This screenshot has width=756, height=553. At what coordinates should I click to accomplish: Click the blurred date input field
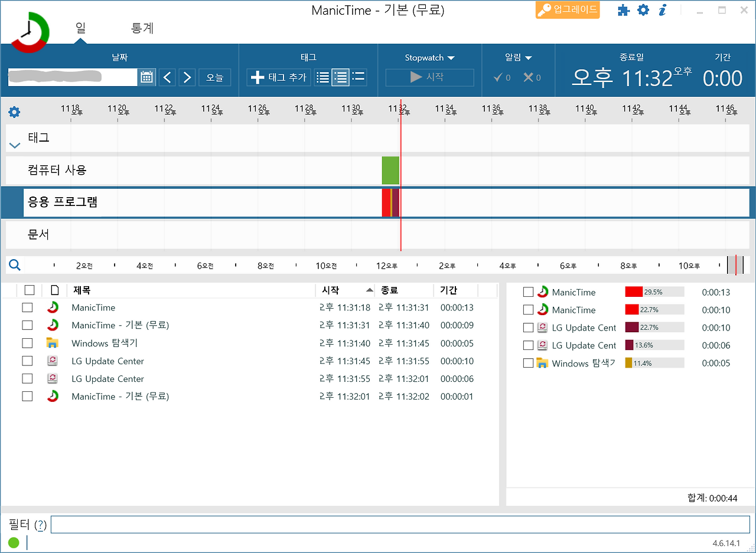(x=73, y=77)
